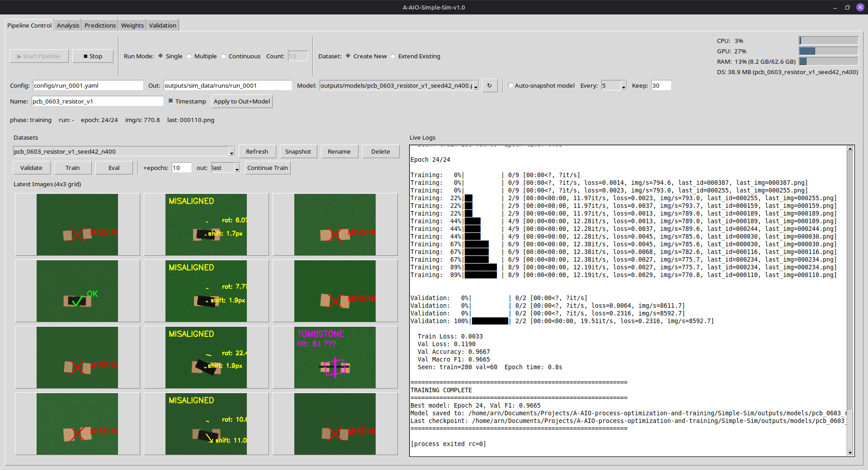Click the Validate button
This screenshot has width=868, height=470.
click(x=31, y=168)
